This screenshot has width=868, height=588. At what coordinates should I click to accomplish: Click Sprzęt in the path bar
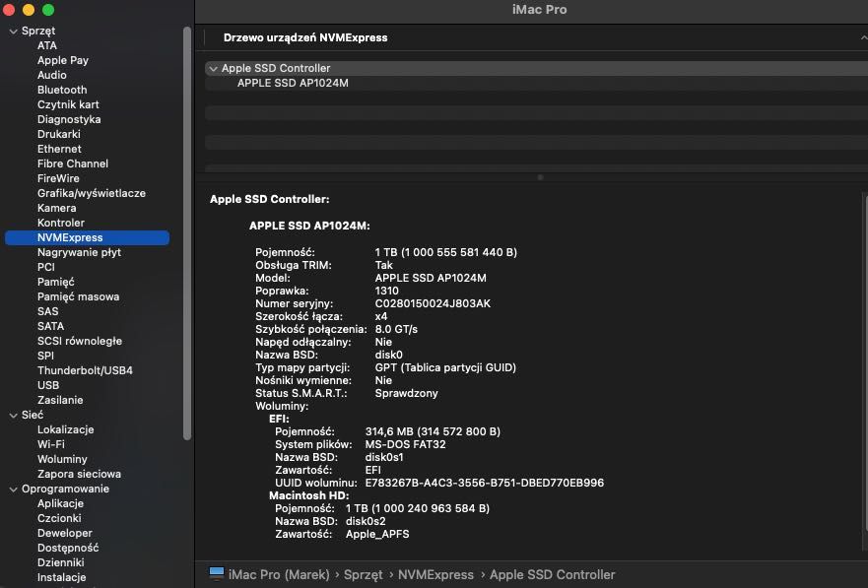coord(364,574)
